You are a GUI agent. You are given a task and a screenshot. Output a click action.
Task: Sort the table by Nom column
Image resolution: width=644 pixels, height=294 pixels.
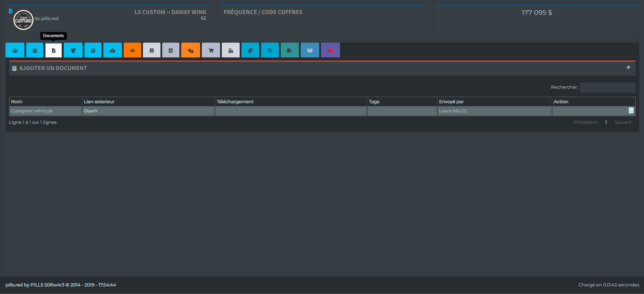45,101
